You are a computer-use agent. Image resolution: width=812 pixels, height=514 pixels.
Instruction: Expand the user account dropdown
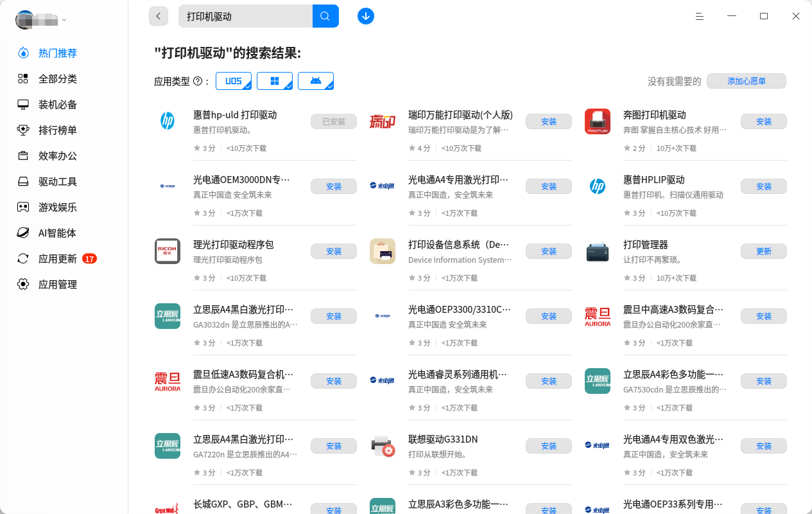click(x=64, y=20)
